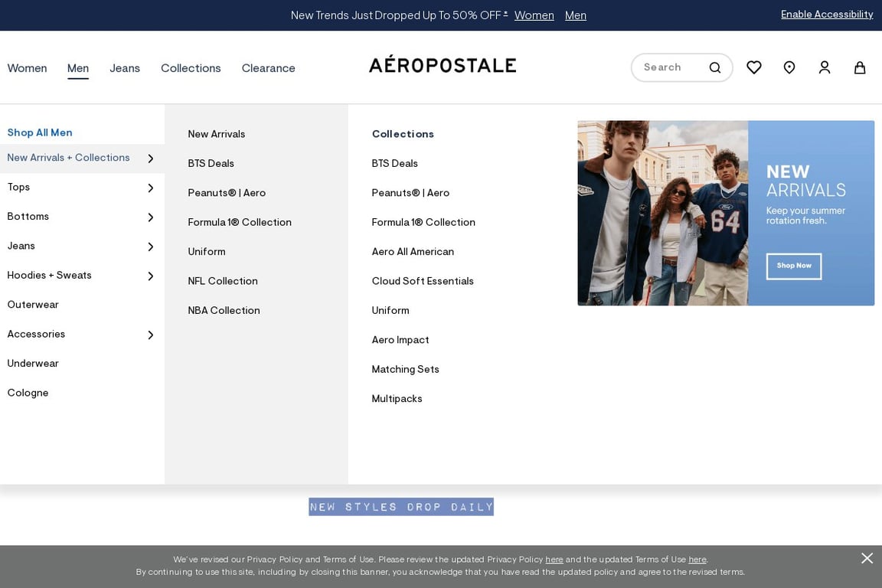Close the privacy policy banner

pyautogui.click(x=867, y=557)
